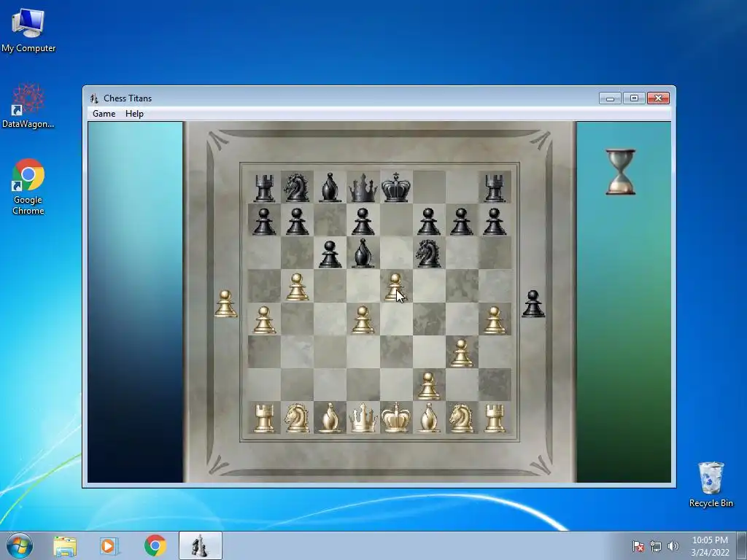
Task: Select the white pawn on d4
Action: click(363, 319)
